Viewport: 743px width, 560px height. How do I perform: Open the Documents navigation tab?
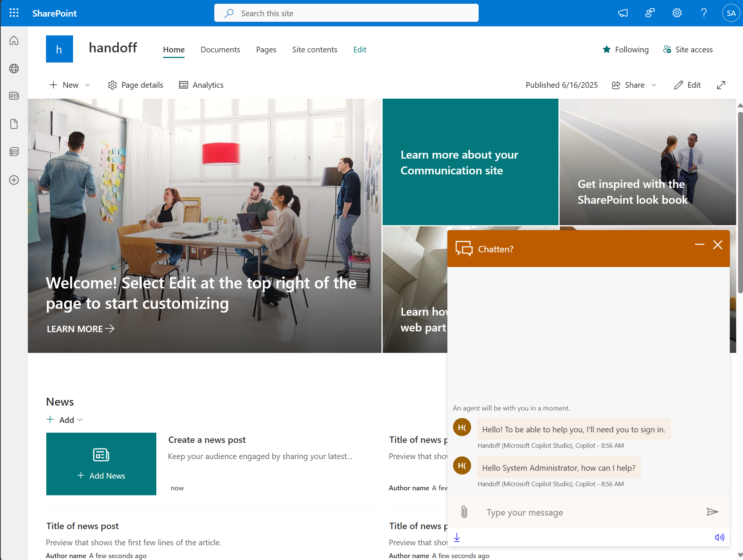(220, 50)
